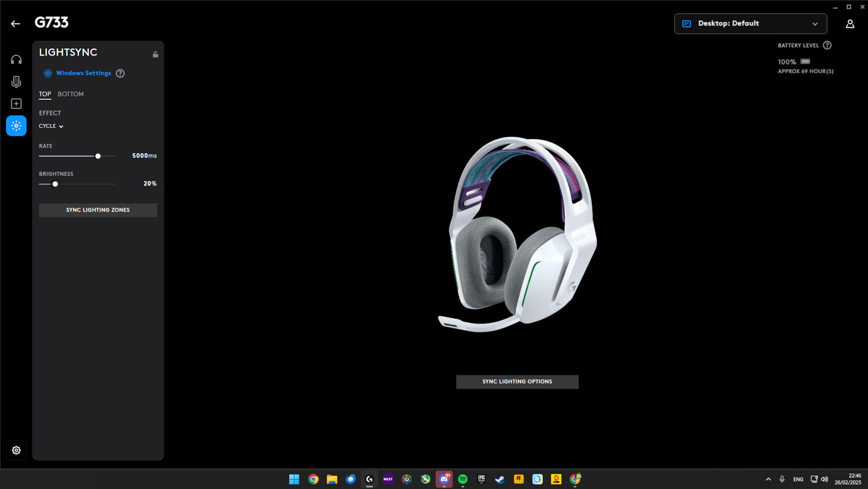Open the app settings gear icon
This screenshot has width=868, height=489.
16,450
